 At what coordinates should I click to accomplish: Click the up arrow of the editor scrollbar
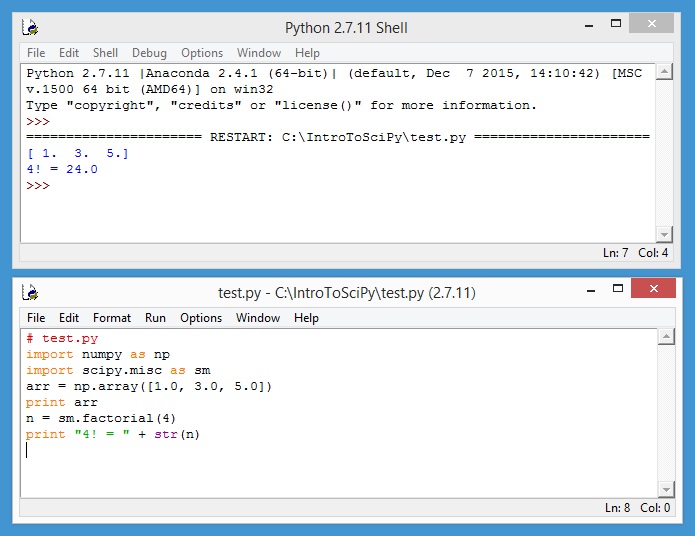(664, 338)
